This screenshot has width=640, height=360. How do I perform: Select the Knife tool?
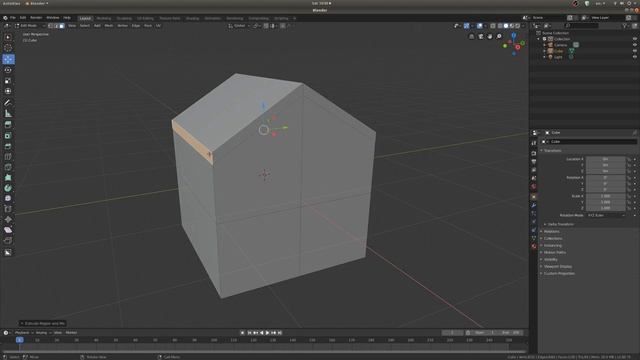pos(8,167)
